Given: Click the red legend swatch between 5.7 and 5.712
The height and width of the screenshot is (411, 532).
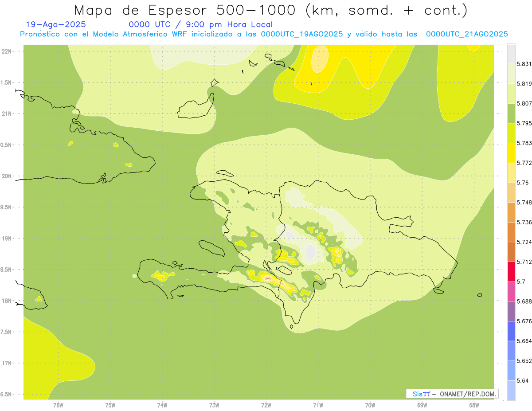Looking at the screenshot, I should coord(511,272).
